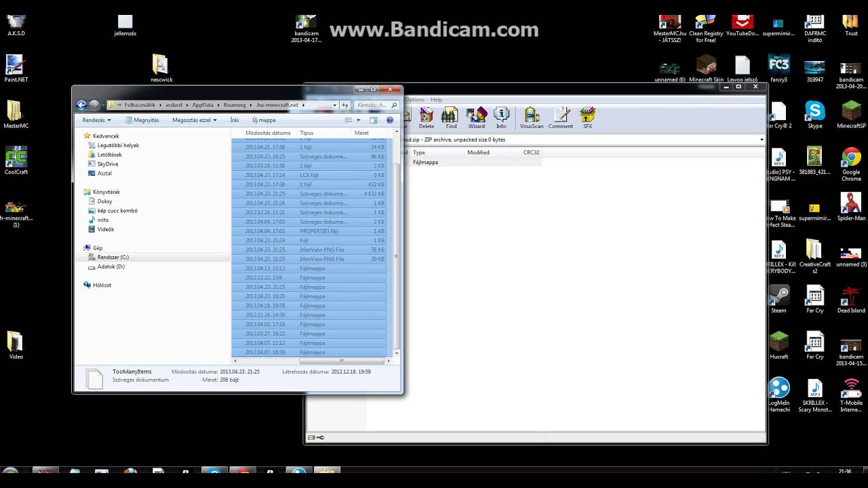The image size is (868, 488).
Task: Select the Hucraft desktop icon
Action: (778, 345)
